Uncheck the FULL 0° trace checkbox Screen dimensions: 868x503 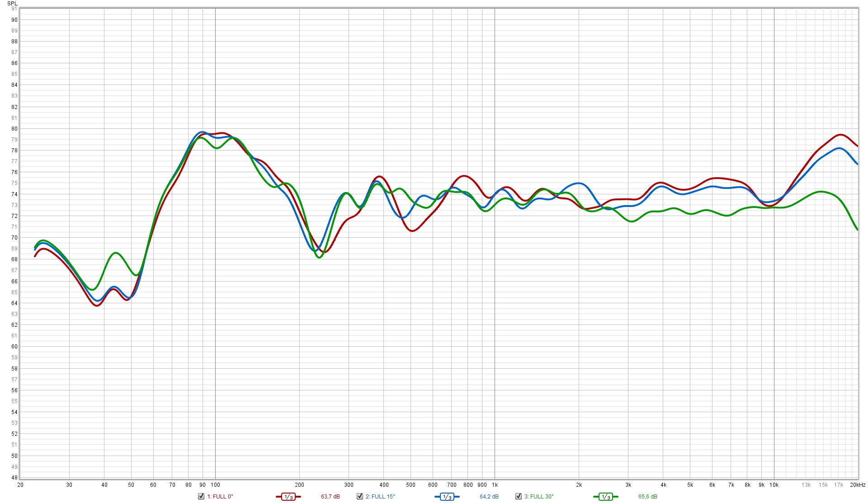pos(201,496)
